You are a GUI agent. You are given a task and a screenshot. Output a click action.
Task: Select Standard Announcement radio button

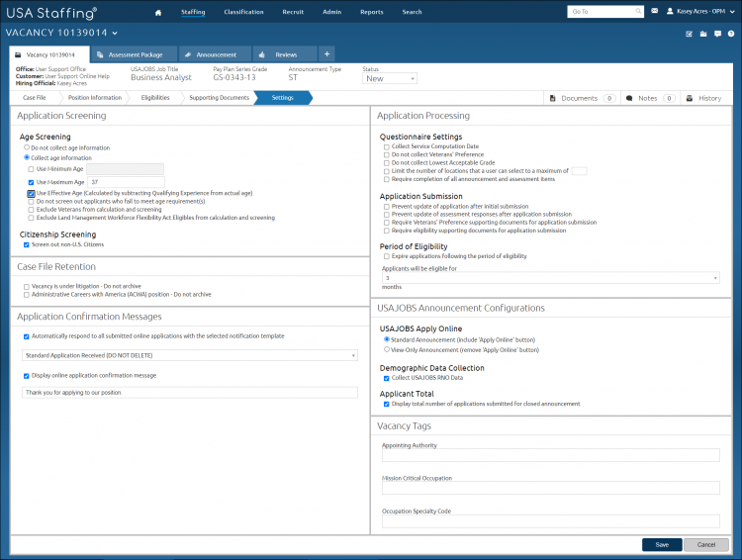387,339
